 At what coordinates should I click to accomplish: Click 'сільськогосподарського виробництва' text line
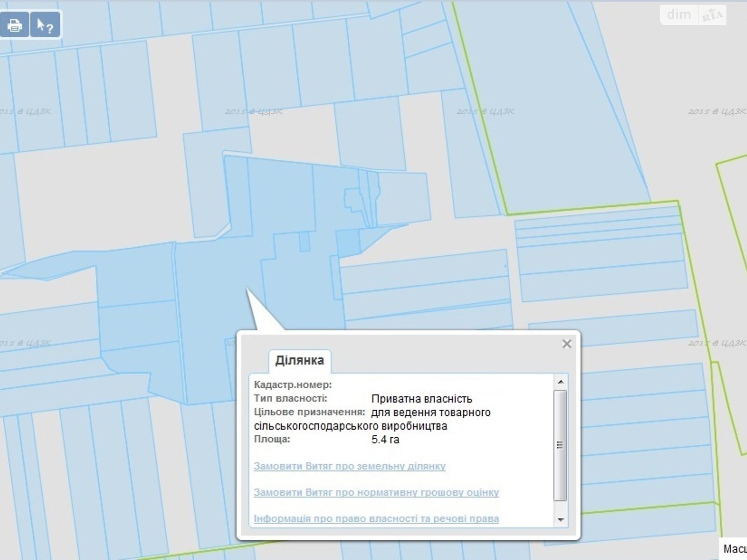[x=351, y=426]
